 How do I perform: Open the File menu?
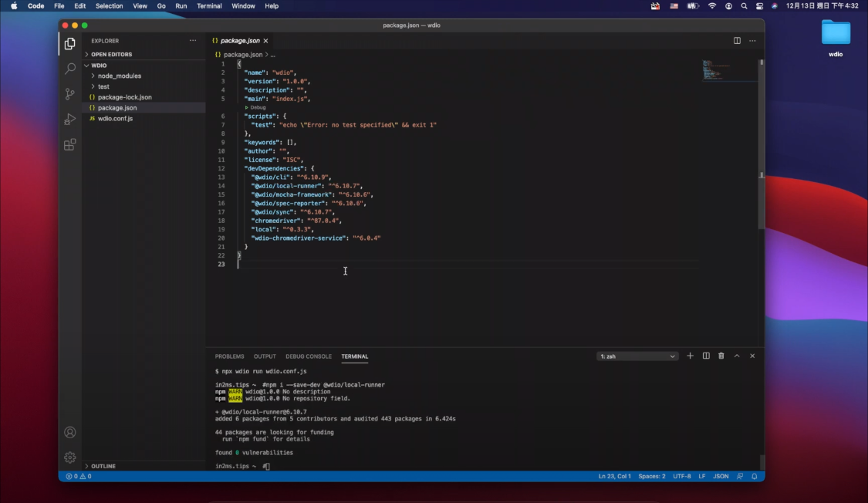[59, 6]
